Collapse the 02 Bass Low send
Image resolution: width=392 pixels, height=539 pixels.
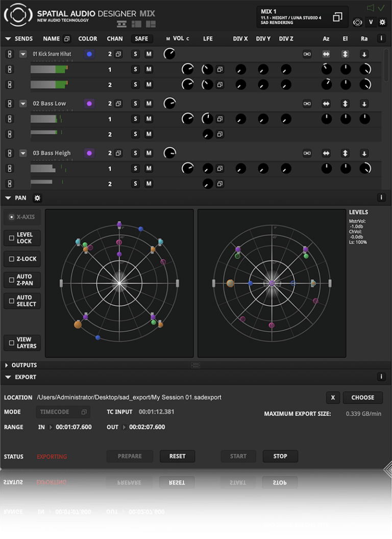23,104
